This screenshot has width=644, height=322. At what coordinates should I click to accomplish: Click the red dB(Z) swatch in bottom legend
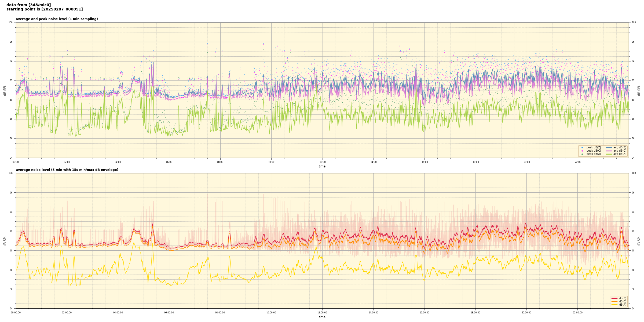pyautogui.click(x=614, y=298)
